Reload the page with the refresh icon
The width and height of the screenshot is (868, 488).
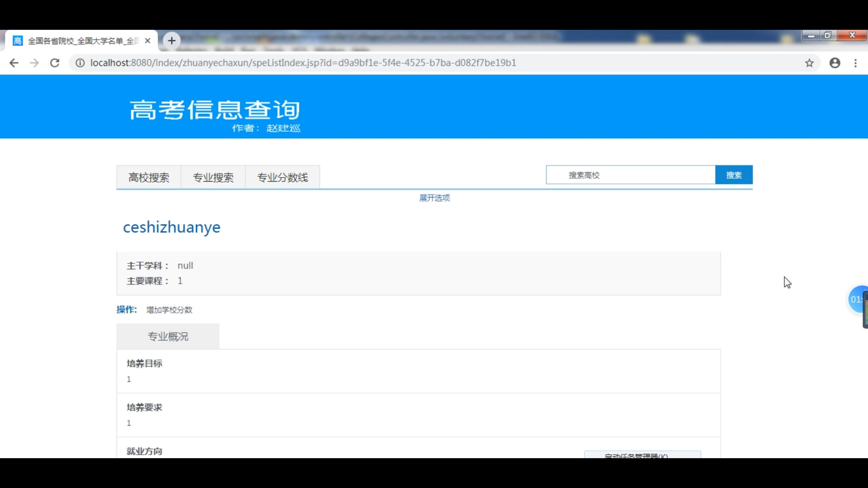click(x=55, y=63)
